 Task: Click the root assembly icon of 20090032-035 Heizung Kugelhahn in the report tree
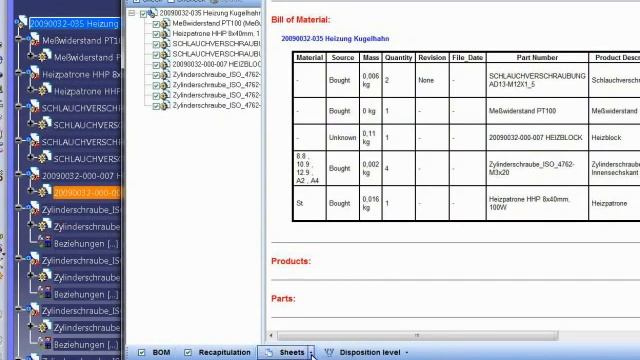[x=152, y=13]
